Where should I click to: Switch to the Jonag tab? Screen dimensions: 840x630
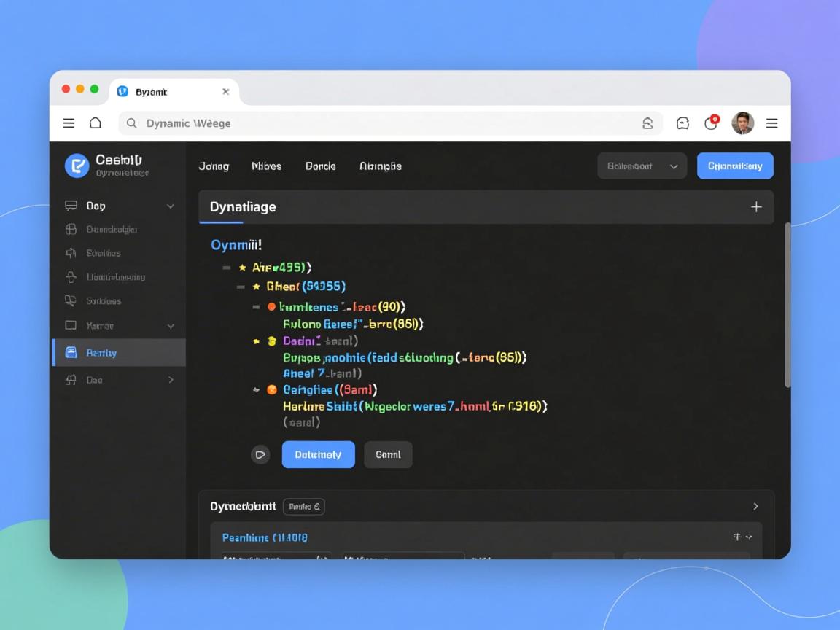[214, 166]
